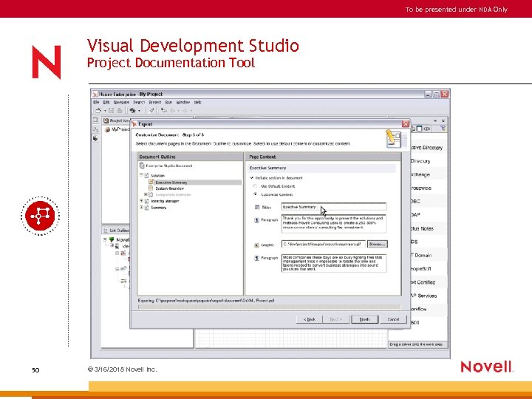Image resolution: width=532 pixels, height=399 pixels.
Task: Open the Window menu
Action: [183, 102]
